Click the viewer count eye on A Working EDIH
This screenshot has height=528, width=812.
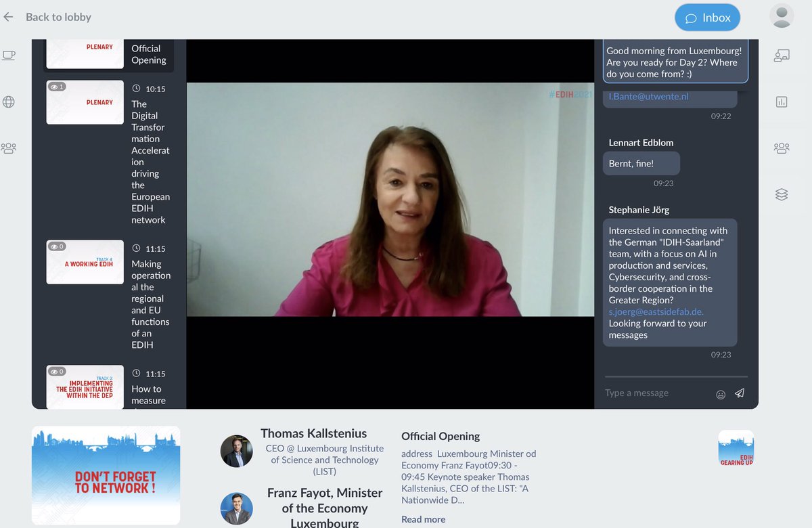pos(55,246)
